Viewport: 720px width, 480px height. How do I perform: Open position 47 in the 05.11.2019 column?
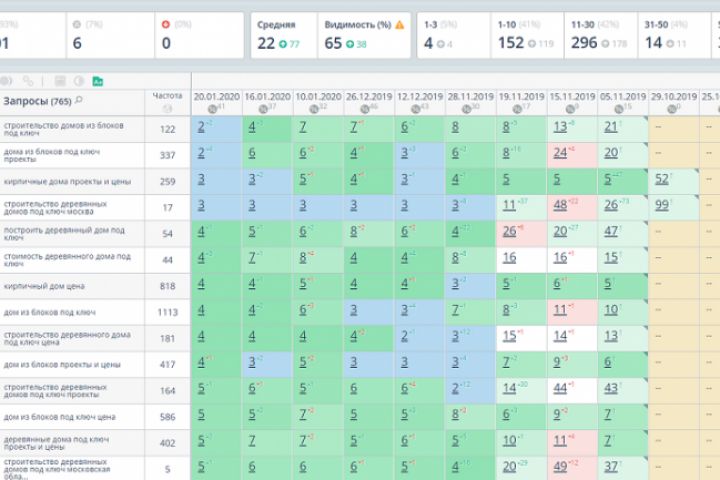point(611,232)
